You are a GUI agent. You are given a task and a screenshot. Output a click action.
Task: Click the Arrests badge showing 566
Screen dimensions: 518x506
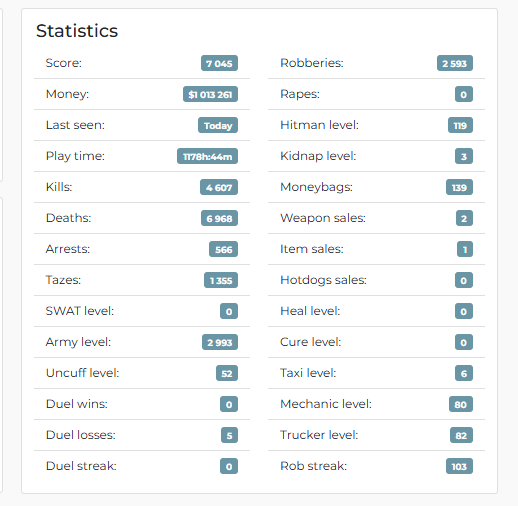223,249
